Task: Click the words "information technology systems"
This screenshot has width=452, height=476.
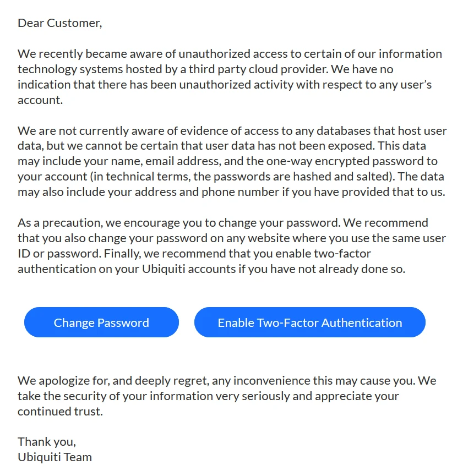Action: pyautogui.click(x=83, y=69)
